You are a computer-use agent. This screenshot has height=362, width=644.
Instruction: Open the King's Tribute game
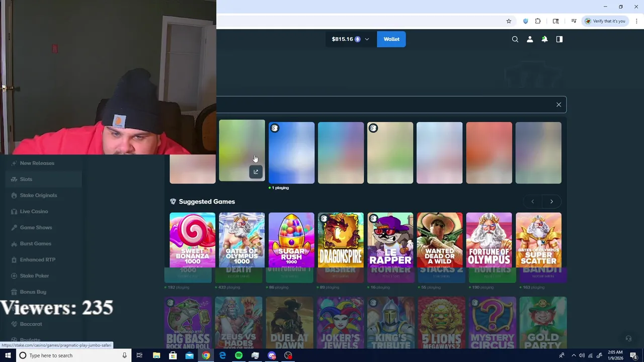pyautogui.click(x=391, y=323)
